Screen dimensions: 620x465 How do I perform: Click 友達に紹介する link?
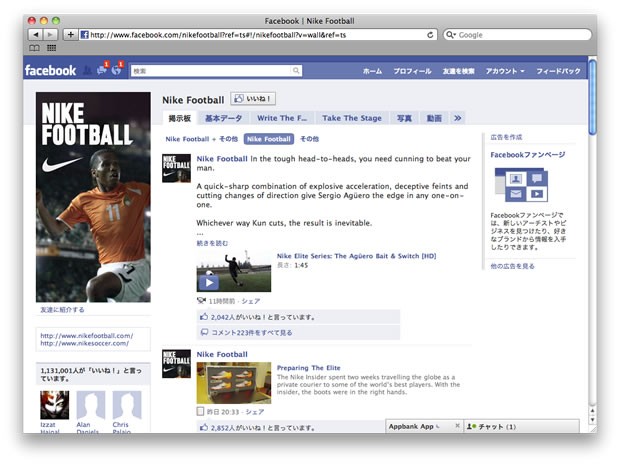pos(62,310)
